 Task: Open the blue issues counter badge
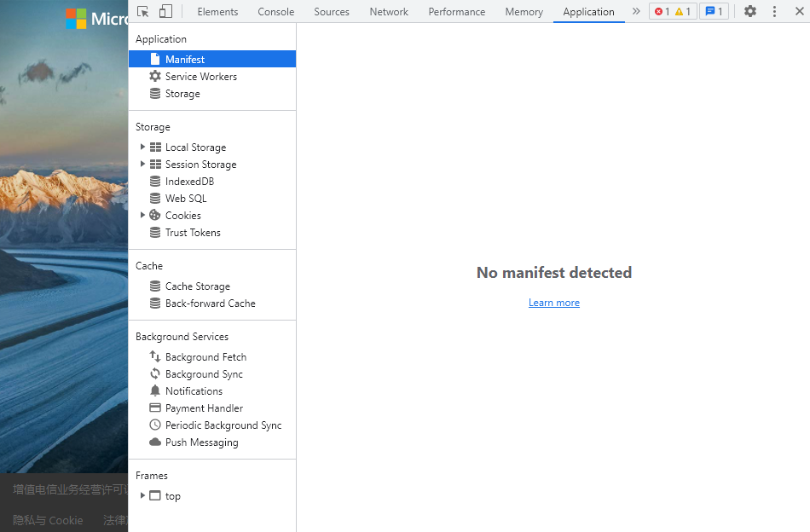[714, 12]
